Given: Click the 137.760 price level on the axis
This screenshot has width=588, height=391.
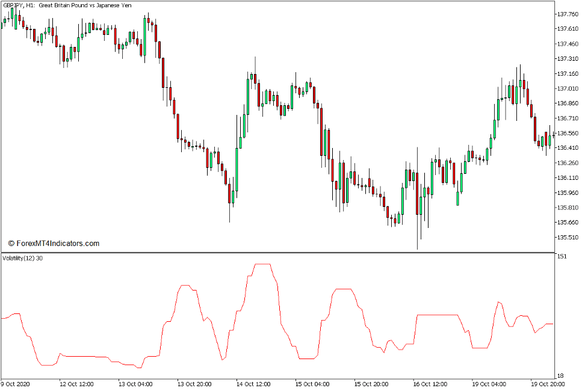Looking at the screenshot, I should pos(568,13).
